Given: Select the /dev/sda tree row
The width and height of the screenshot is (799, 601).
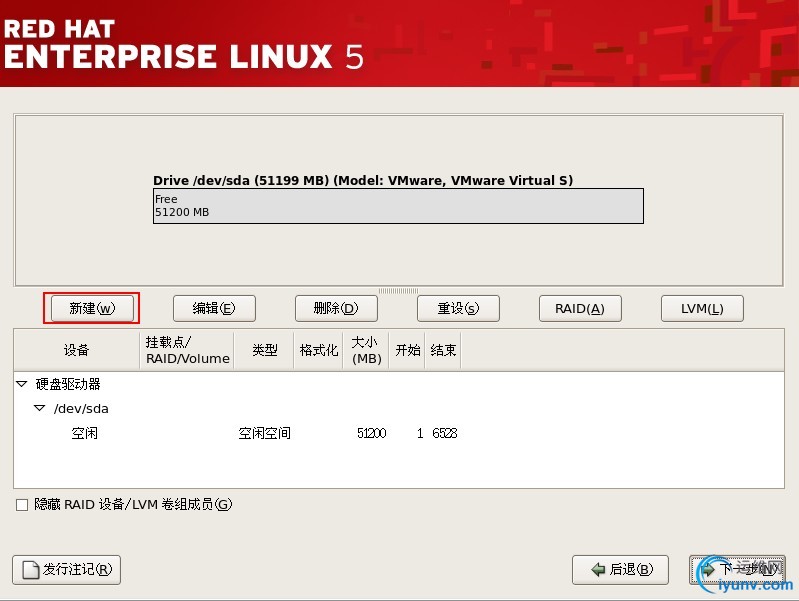Looking at the screenshot, I should [x=398, y=408].
